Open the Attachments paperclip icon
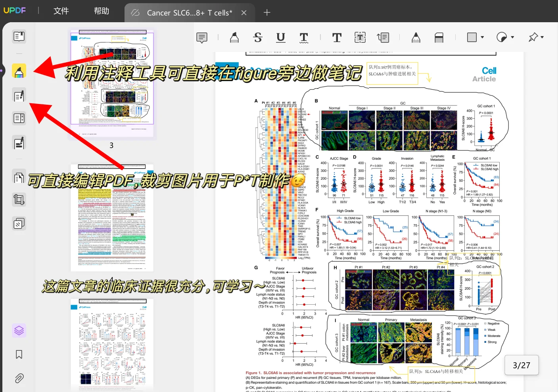This screenshot has width=558, height=392. [x=19, y=378]
